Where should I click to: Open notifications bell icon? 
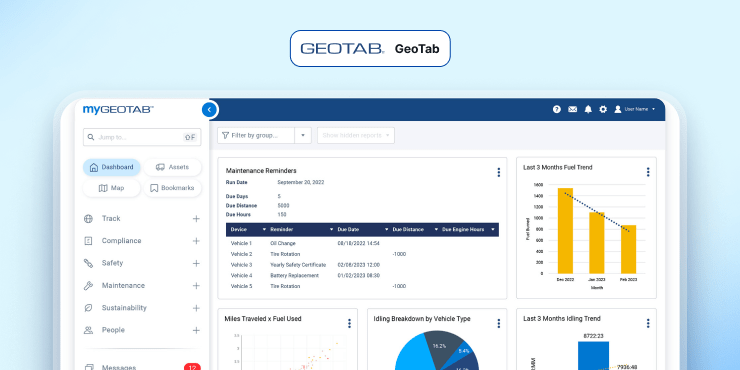pyautogui.click(x=588, y=109)
